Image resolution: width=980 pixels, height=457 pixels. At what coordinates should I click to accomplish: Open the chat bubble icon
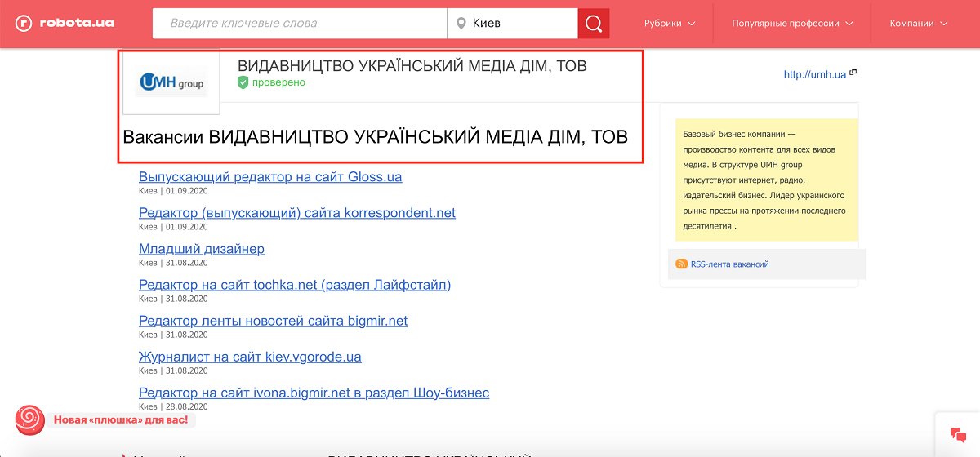click(x=958, y=434)
